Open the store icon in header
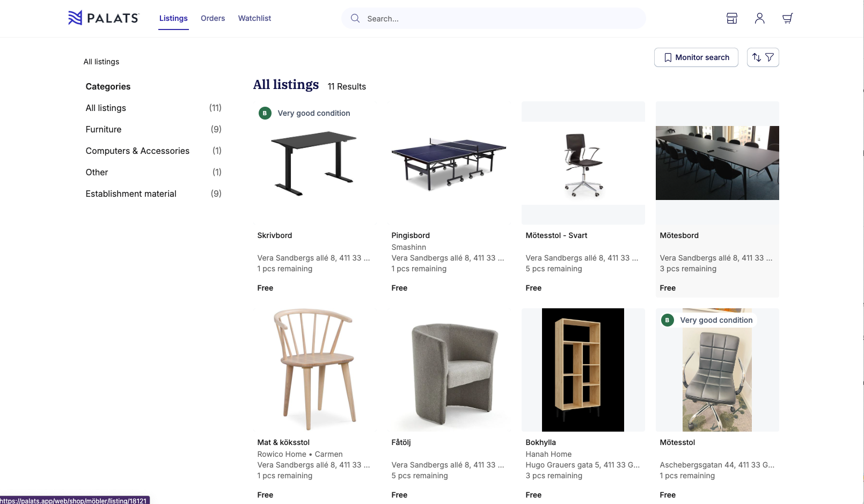Viewport: 864px width, 504px height. [x=732, y=18]
